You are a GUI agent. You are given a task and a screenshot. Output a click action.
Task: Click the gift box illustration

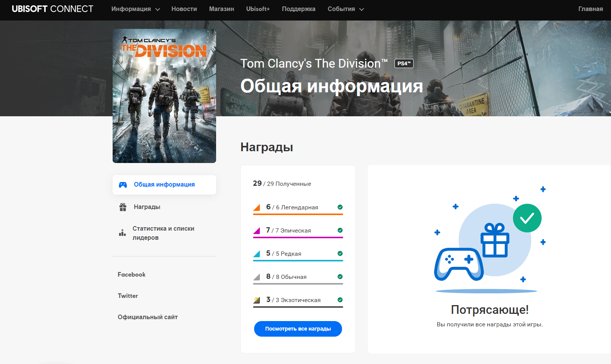point(495,240)
